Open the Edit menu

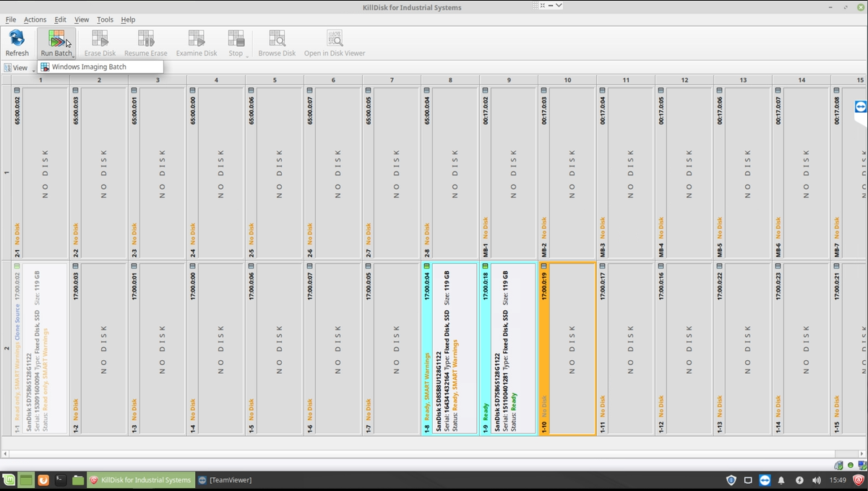pyautogui.click(x=60, y=20)
